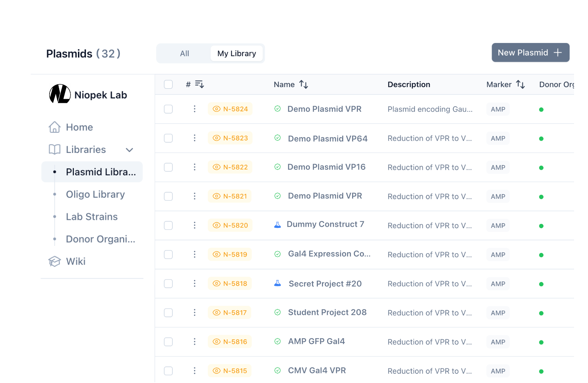Click the green checkmark icon beside Demo Plasmid VP64

point(277,138)
